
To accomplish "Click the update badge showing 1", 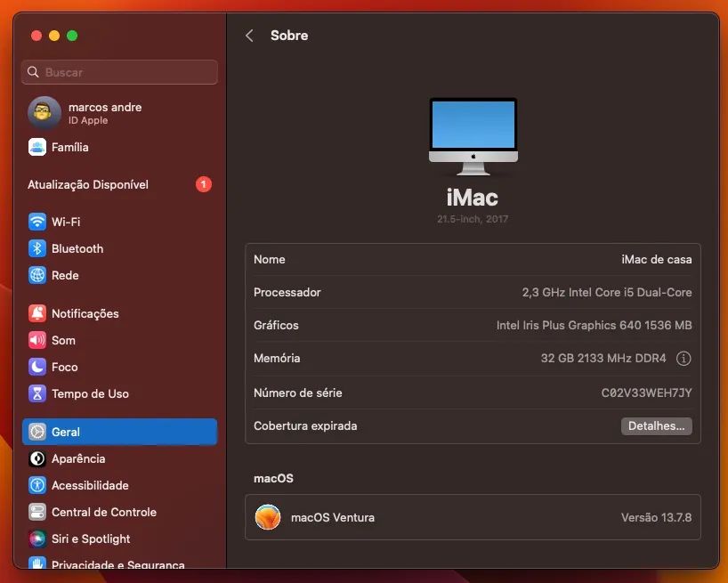I will [x=203, y=184].
